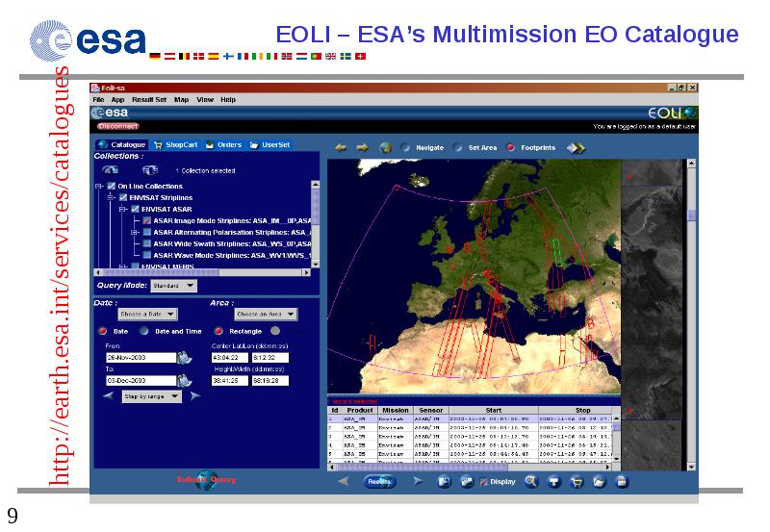
Task: Check the ASAR Wave Mode Striplines checkbox
Action: coord(147,255)
